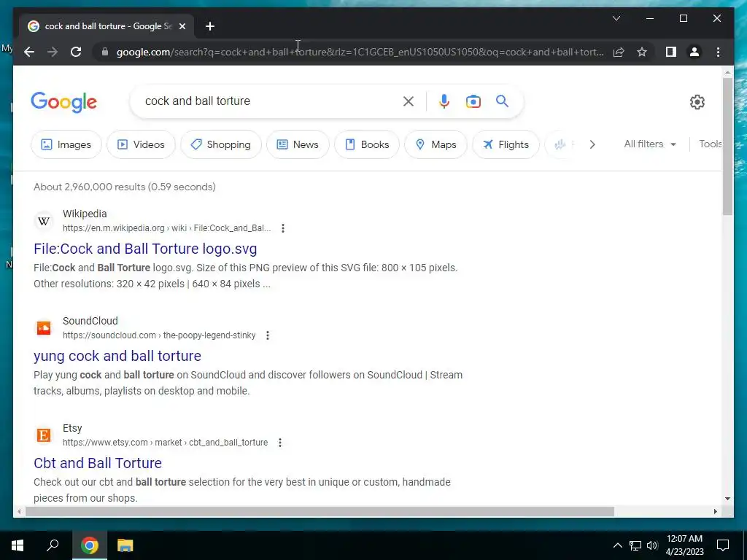The image size is (747, 560).
Task: Click Chrome icon in the taskbar
Action: (90, 545)
